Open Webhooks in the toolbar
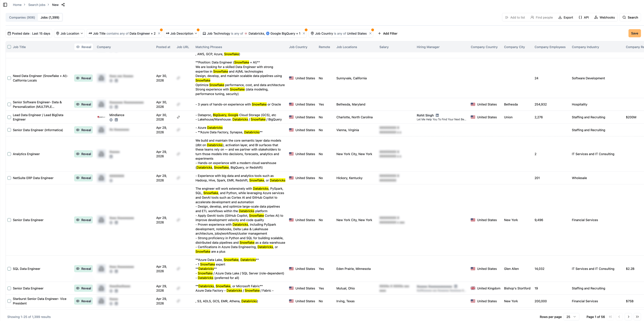 pos(605,18)
